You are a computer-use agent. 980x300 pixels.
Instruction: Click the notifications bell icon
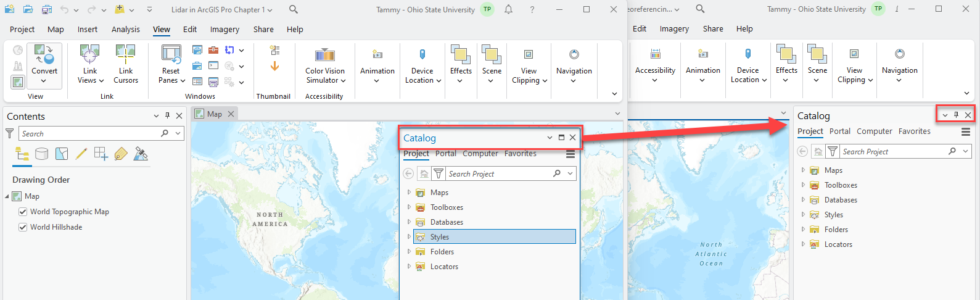(x=508, y=9)
